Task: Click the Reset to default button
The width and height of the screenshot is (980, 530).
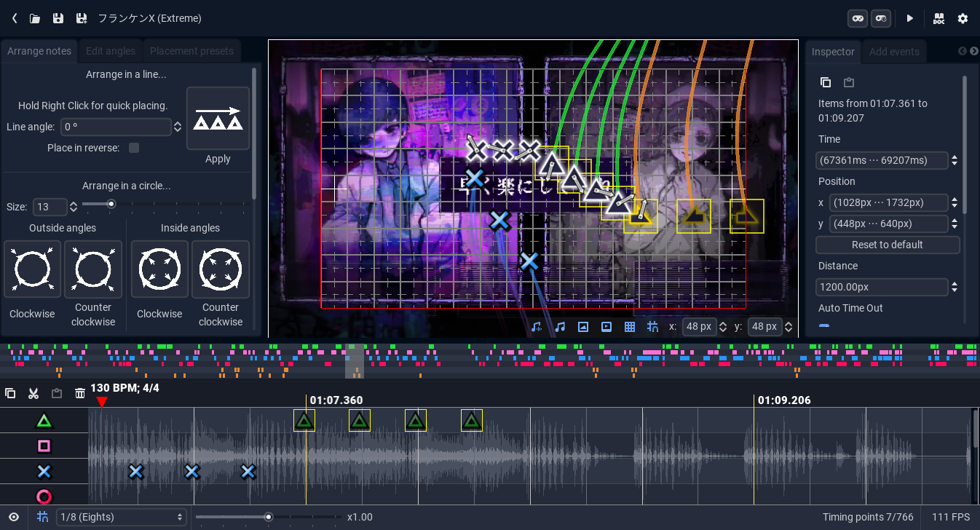Action: [887, 245]
